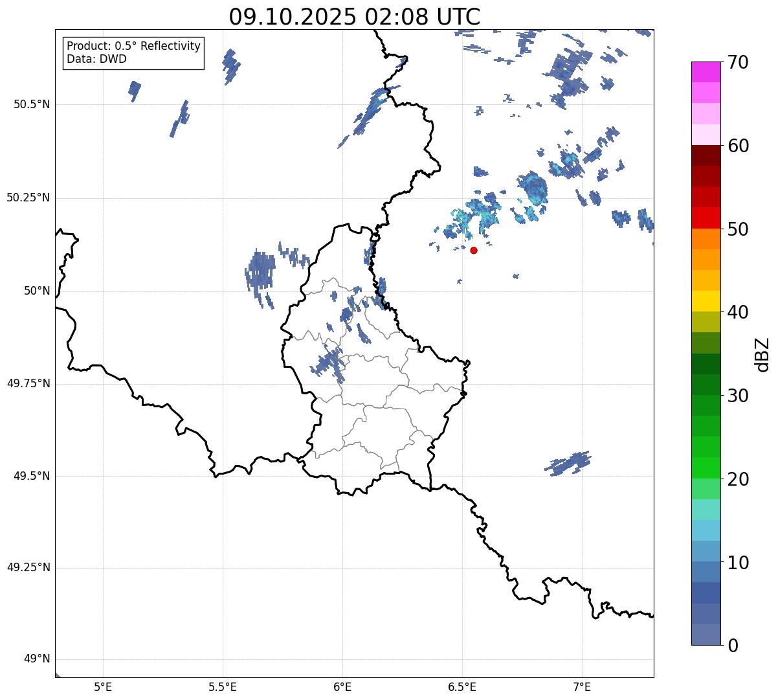Click the 6°E longitude tick label
The width and height of the screenshot is (778, 700).
342,686
